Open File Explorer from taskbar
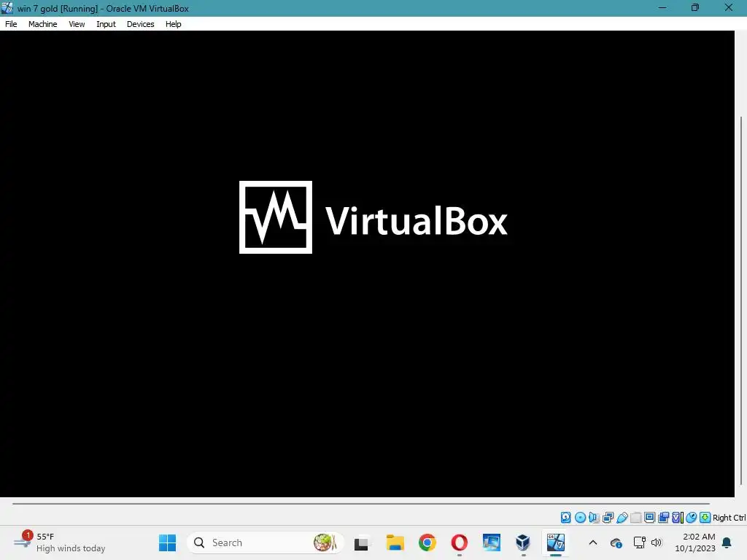The height and width of the screenshot is (560, 747). (x=395, y=542)
